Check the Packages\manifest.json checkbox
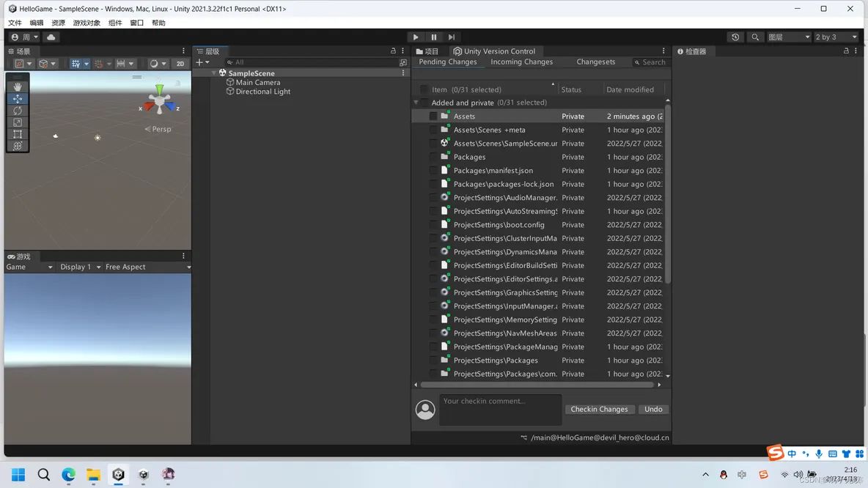This screenshot has width=868, height=488. pyautogui.click(x=433, y=171)
